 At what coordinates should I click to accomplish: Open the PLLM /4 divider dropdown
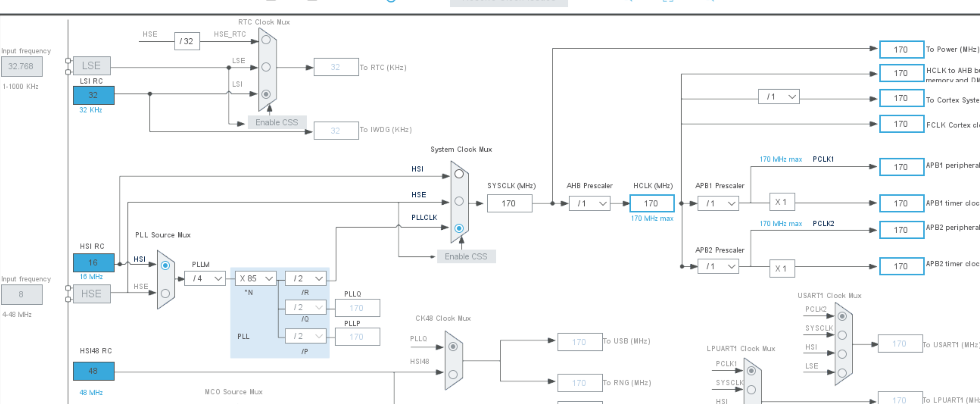pos(205,278)
